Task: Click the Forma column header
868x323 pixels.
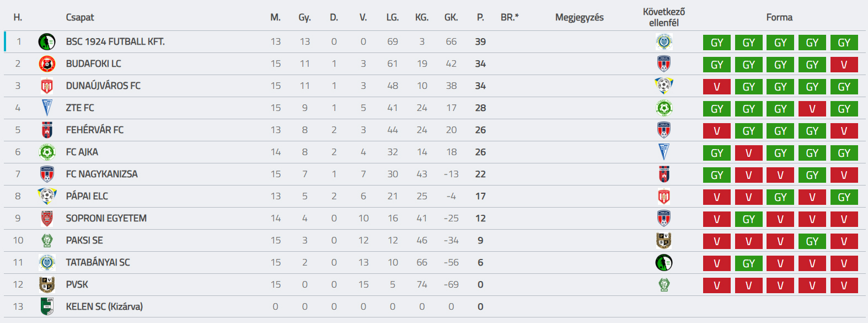Action: click(780, 17)
